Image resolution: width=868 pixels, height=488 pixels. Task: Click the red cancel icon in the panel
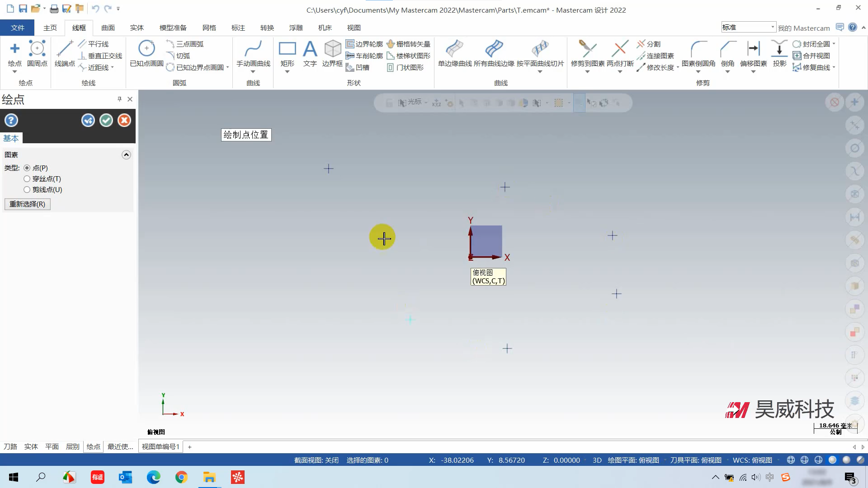point(124,120)
